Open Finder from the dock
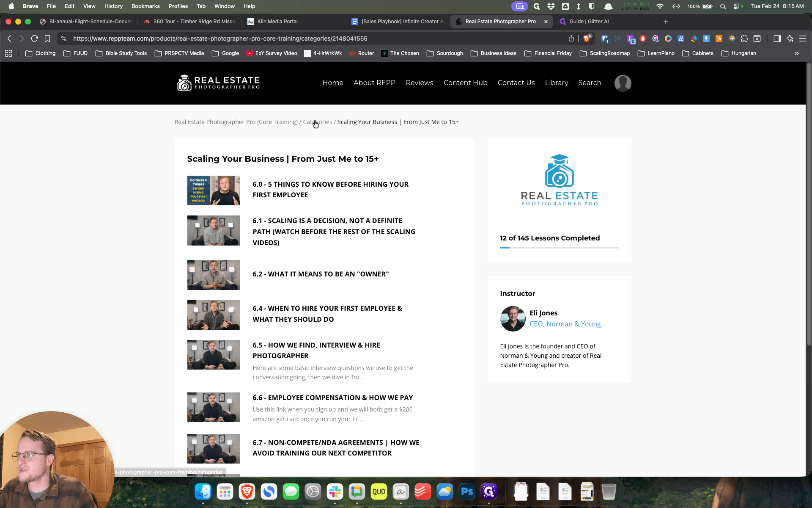The height and width of the screenshot is (508, 812). point(203,491)
